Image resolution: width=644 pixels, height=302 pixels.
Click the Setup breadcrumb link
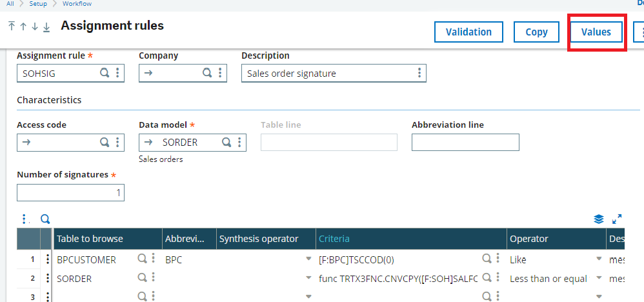(38, 4)
